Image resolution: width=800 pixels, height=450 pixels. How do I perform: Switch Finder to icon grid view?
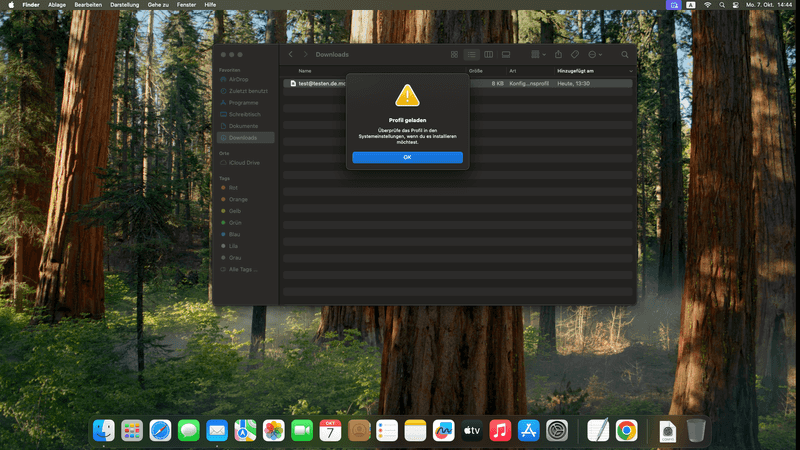tap(454, 54)
